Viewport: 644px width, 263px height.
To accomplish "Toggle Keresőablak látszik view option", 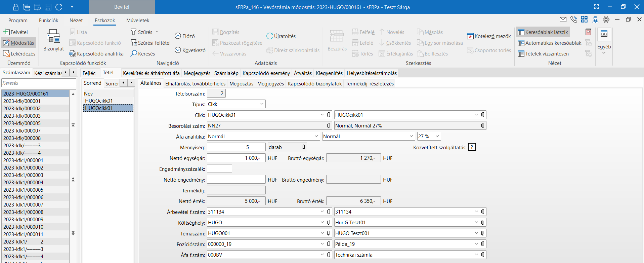I will tap(543, 32).
